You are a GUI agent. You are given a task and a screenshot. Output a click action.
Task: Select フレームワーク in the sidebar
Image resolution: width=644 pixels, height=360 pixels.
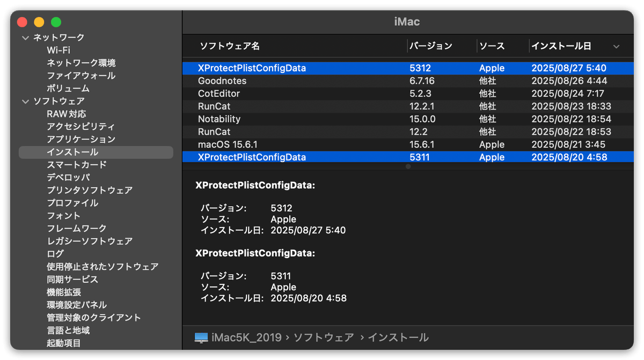pos(77,229)
